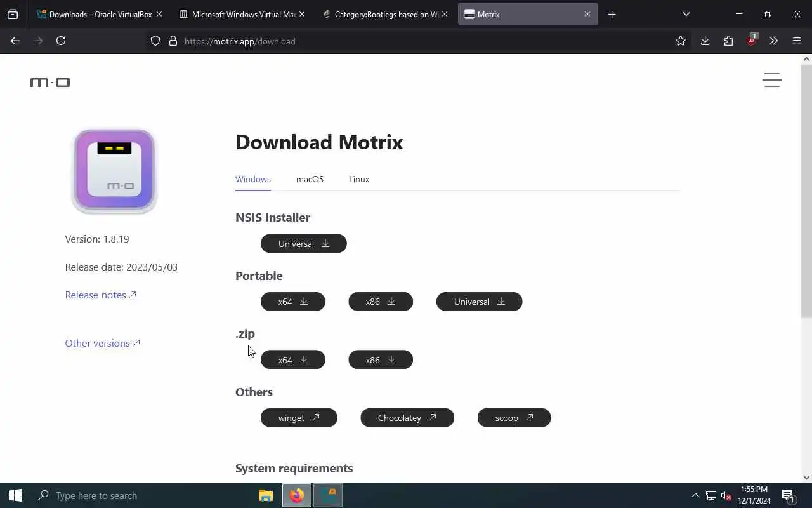Reload the current page
This screenshot has width=812, height=508.
click(x=61, y=41)
